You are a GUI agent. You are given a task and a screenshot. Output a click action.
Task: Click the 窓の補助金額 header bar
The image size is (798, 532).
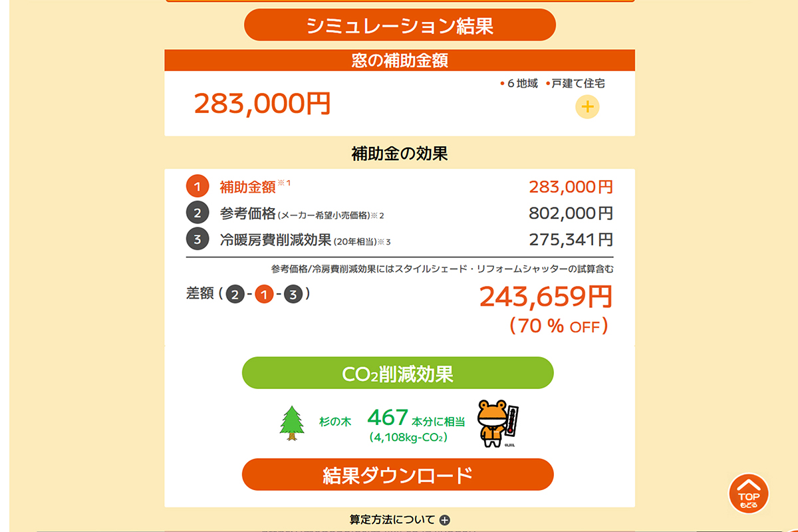(x=399, y=59)
